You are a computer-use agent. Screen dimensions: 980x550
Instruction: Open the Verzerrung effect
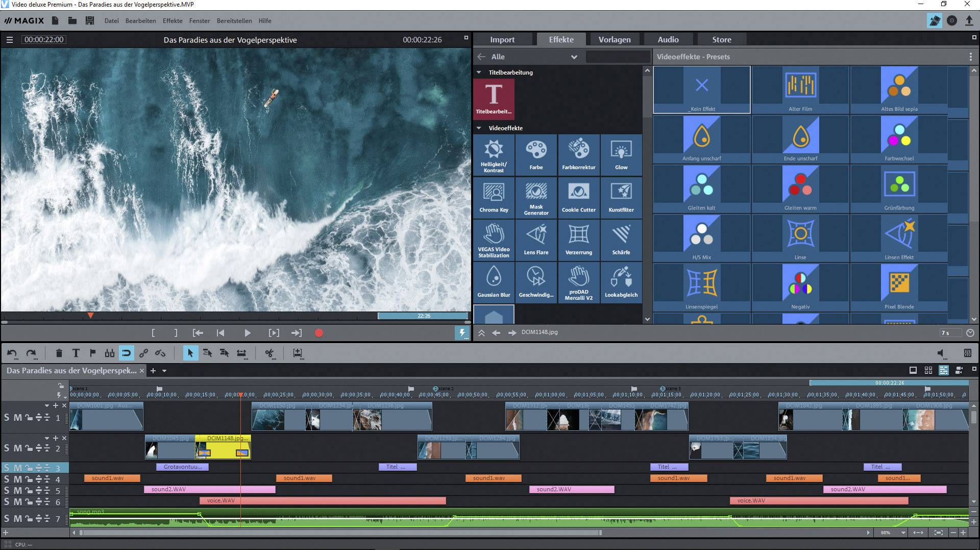point(579,240)
